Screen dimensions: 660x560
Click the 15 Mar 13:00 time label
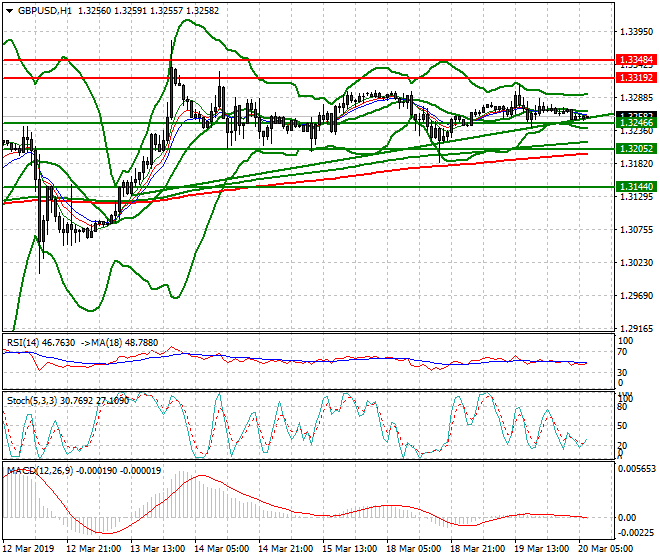pos(349,549)
